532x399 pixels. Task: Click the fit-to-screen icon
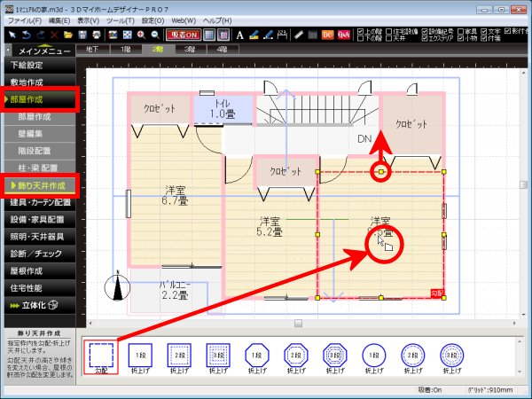point(127,35)
